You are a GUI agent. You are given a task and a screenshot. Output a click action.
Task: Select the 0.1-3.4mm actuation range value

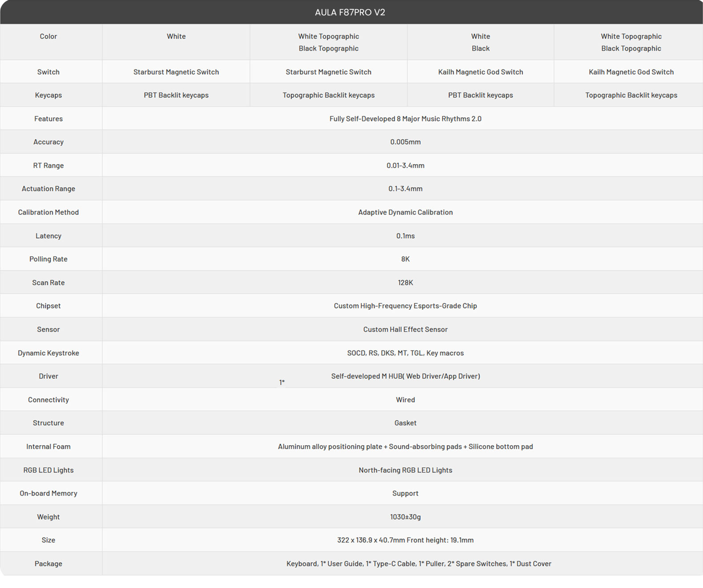pos(405,189)
